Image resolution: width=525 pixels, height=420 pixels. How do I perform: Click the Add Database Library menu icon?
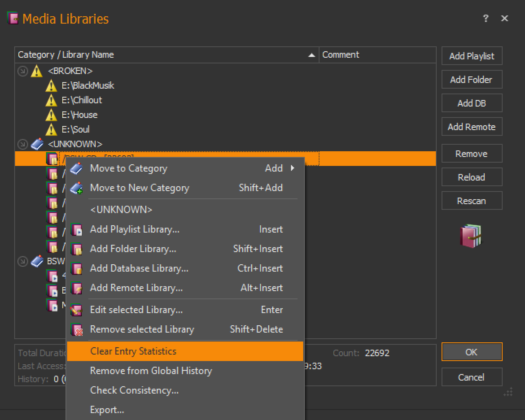pos(77,269)
